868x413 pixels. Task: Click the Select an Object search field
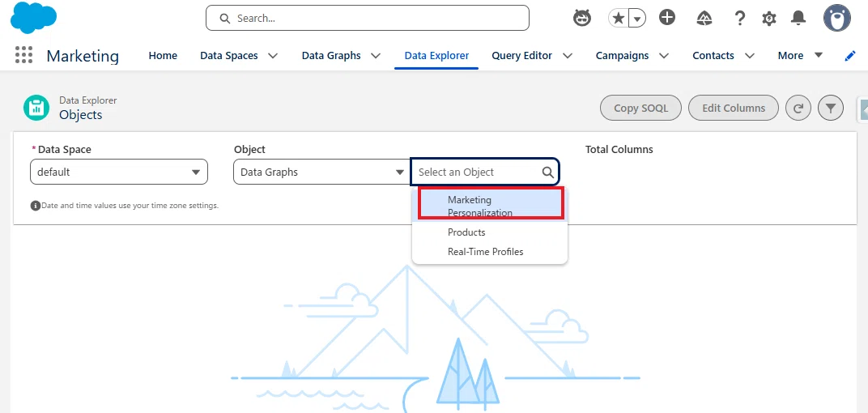tap(485, 172)
